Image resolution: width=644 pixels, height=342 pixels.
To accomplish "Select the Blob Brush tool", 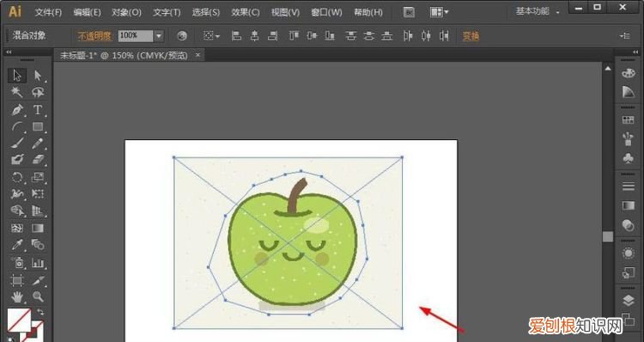I will pyautogui.click(x=17, y=160).
